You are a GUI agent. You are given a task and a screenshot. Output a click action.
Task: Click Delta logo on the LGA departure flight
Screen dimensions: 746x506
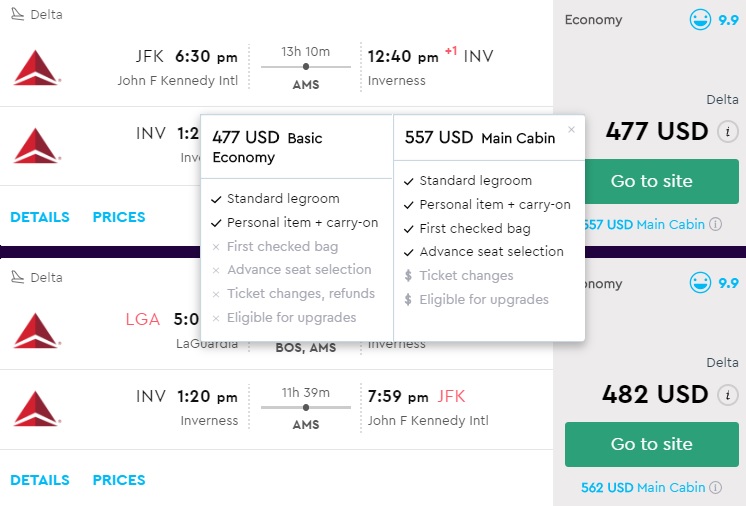click(37, 331)
